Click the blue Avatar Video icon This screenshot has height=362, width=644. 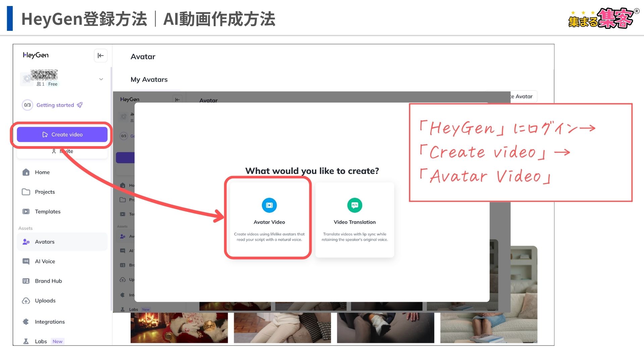click(x=269, y=205)
